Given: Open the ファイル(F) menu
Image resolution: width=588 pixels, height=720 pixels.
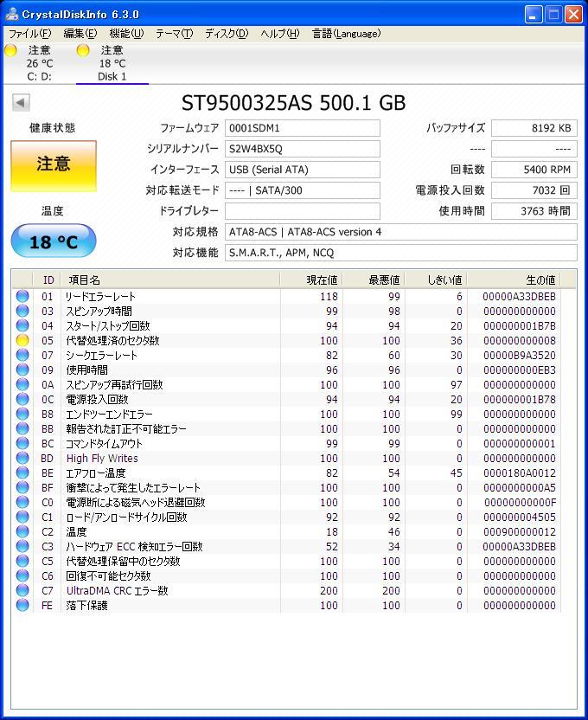Looking at the screenshot, I should coord(29,34).
